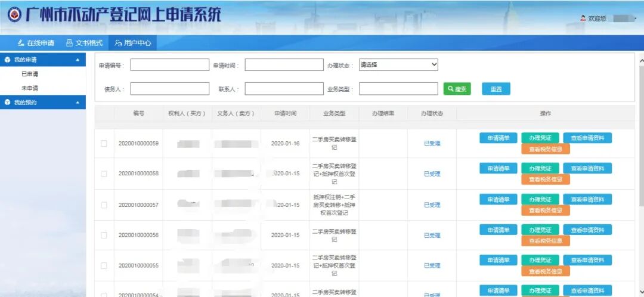The height and width of the screenshot is (297, 644).
Task: Open the 办理状态 dropdown
Action: (x=398, y=65)
